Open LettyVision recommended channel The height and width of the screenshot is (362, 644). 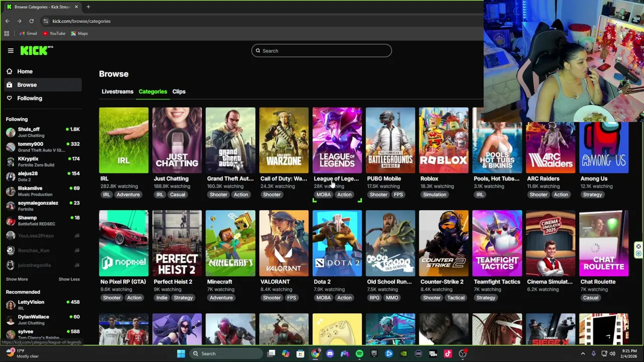tap(43, 305)
